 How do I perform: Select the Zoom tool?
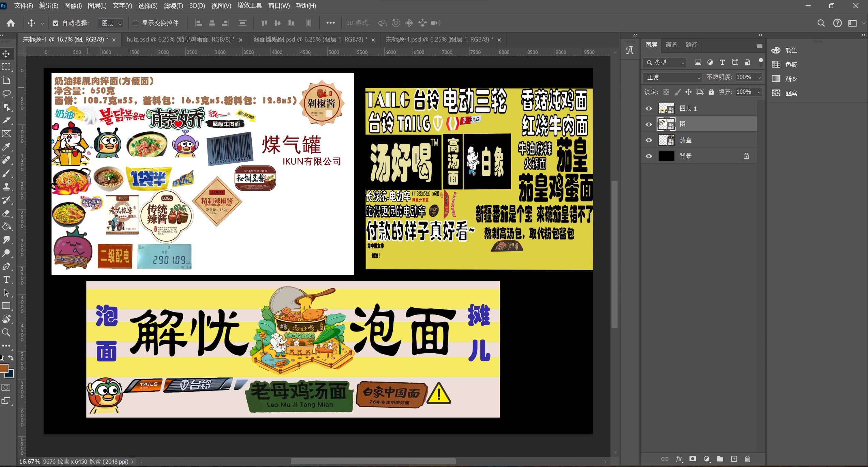(x=6, y=333)
